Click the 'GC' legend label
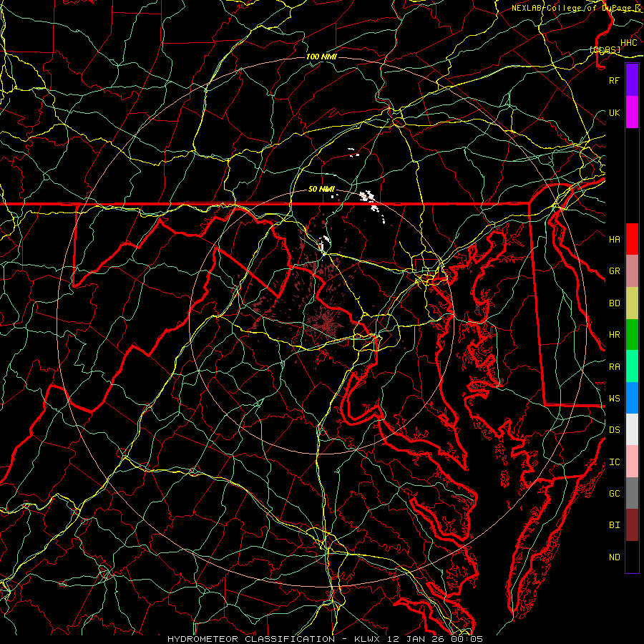 click(x=615, y=493)
